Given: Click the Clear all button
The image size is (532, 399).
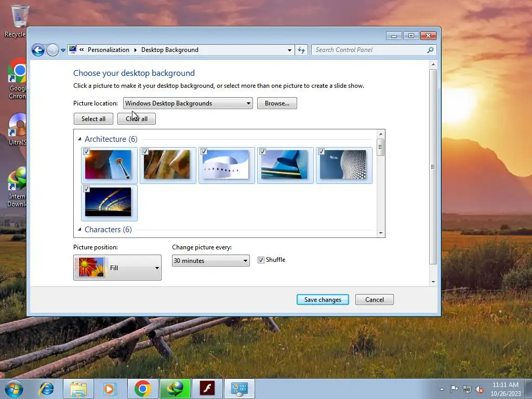Looking at the screenshot, I should (137, 119).
